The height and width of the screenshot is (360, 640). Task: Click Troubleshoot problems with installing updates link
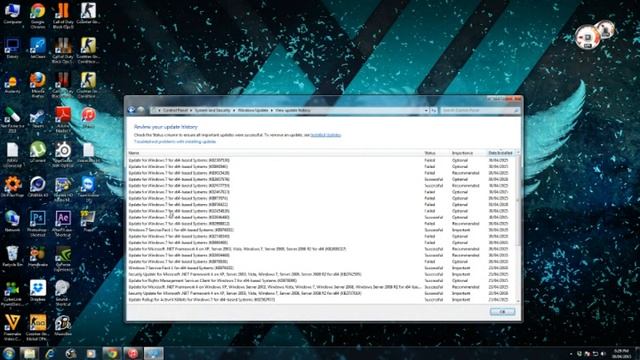tap(175, 142)
